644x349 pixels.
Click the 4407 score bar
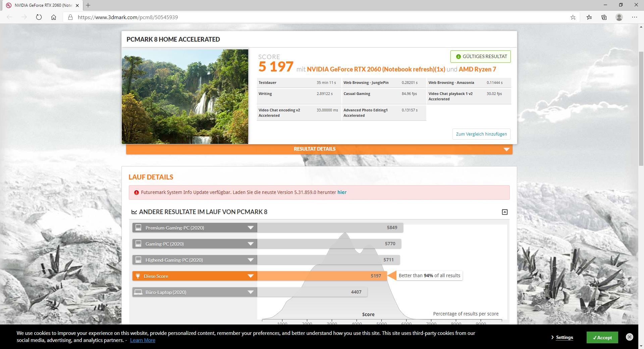(x=312, y=292)
